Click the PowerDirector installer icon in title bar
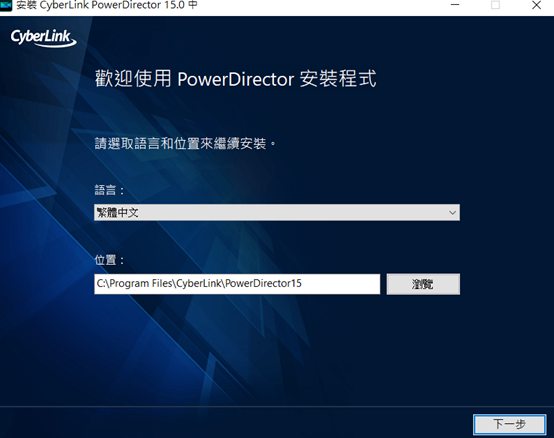Viewport: 554px width, 438px height. pos(6,5)
